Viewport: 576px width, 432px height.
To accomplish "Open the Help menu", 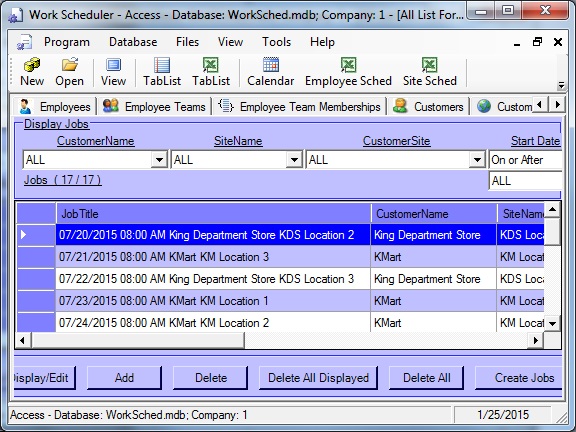I will pyautogui.click(x=322, y=42).
